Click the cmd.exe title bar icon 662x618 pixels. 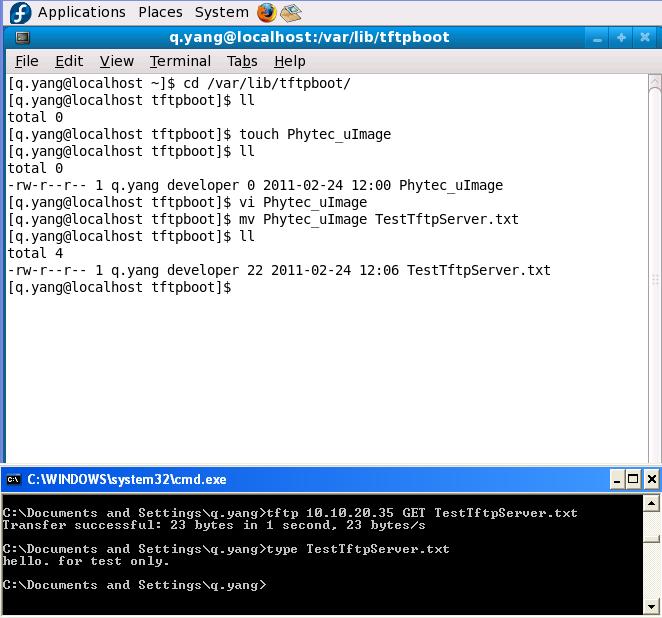(13, 480)
